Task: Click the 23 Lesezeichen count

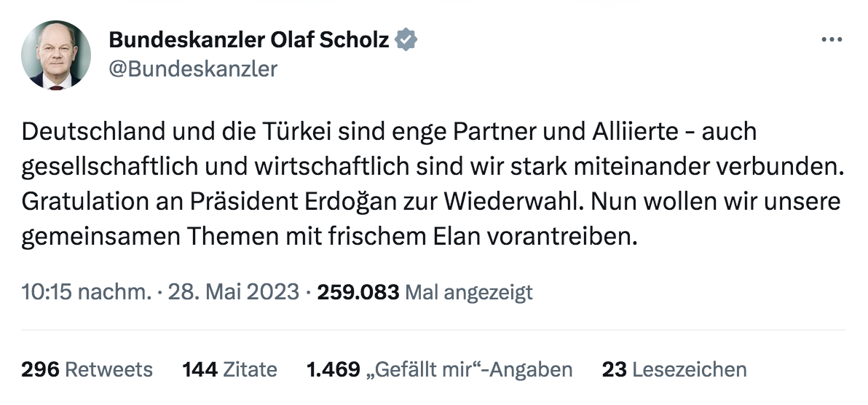Action: point(674,369)
